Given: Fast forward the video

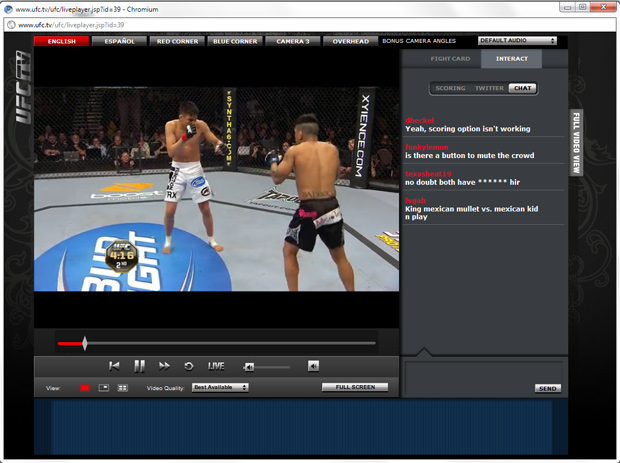Looking at the screenshot, I should [x=164, y=366].
